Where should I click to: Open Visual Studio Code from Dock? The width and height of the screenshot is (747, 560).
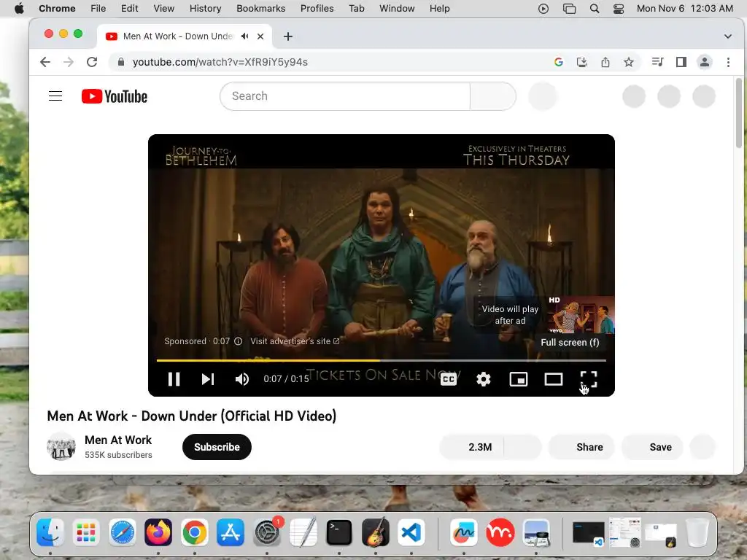(411, 532)
